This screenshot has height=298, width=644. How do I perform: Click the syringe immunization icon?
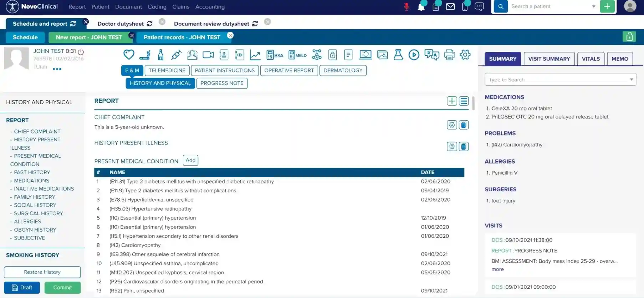click(176, 55)
